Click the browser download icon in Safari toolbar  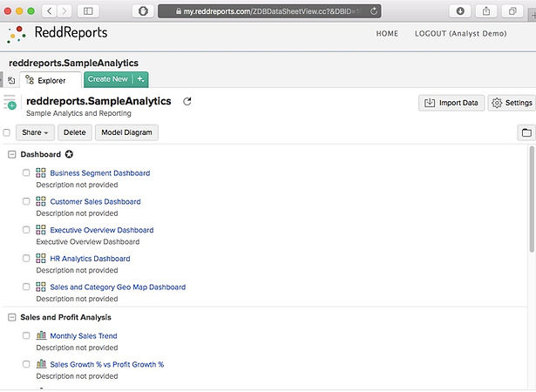[461, 10]
